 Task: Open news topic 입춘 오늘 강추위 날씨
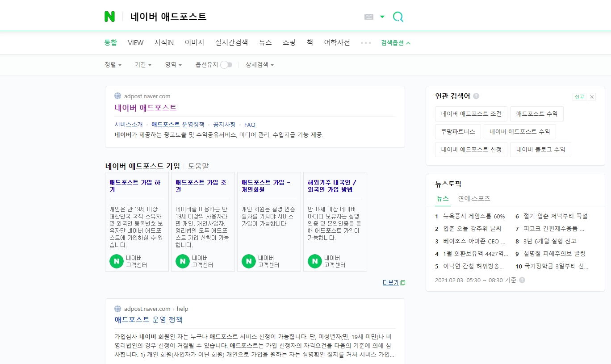[472, 229]
